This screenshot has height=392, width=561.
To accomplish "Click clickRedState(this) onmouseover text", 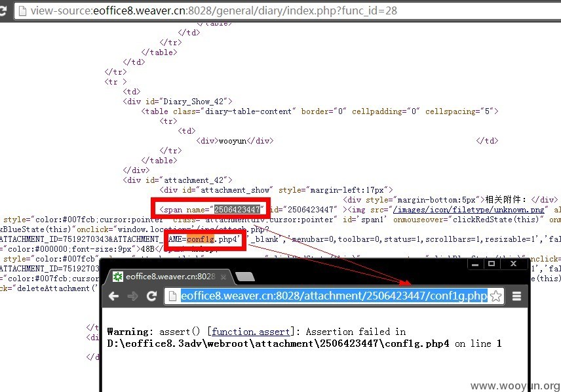I will click(x=496, y=220).
